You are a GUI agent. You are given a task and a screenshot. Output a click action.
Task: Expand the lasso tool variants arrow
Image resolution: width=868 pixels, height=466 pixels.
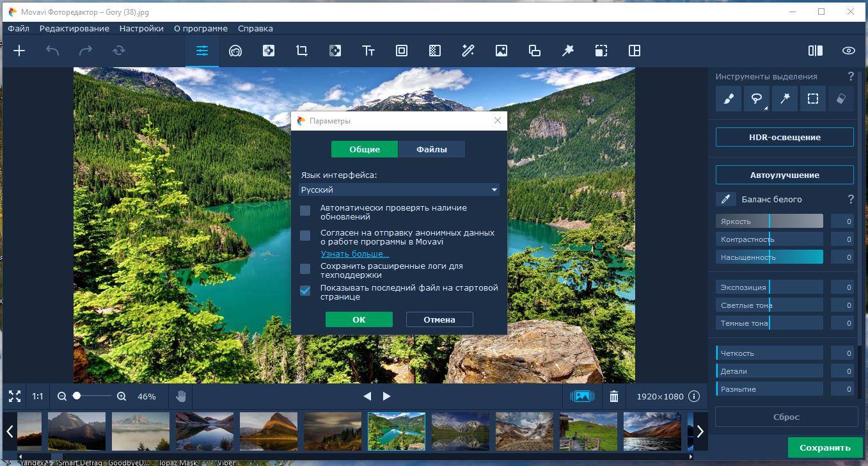(x=765, y=109)
